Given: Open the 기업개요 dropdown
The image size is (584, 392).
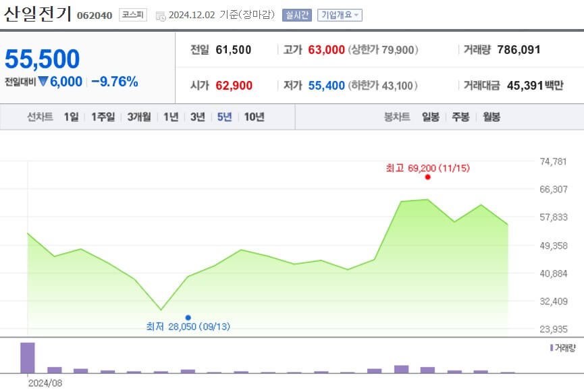Looking at the screenshot, I should [x=340, y=15].
